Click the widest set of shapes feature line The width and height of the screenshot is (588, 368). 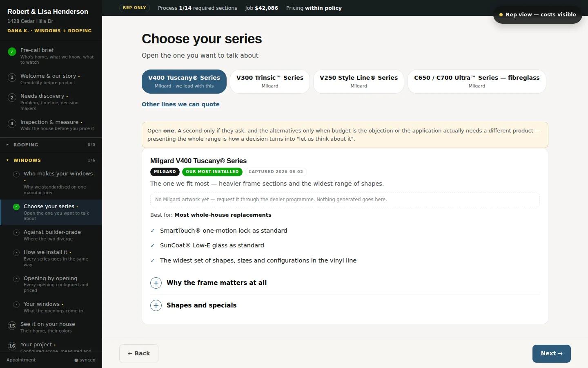point(258,261)
